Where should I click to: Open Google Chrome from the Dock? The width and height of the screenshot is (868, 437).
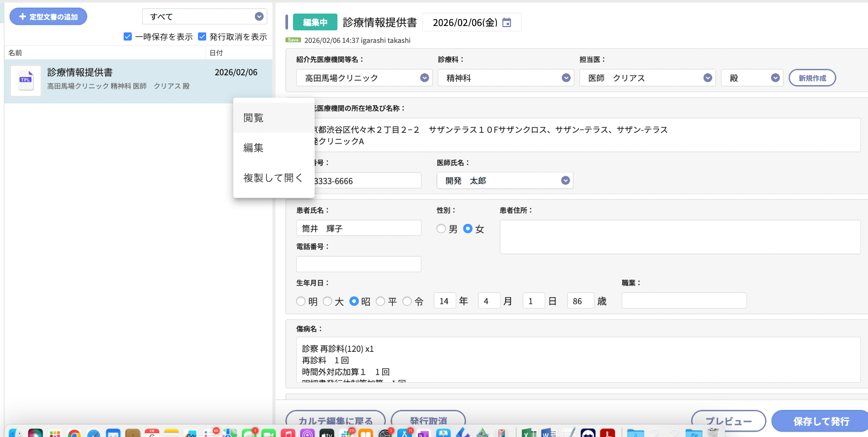[x=74, y=433]
